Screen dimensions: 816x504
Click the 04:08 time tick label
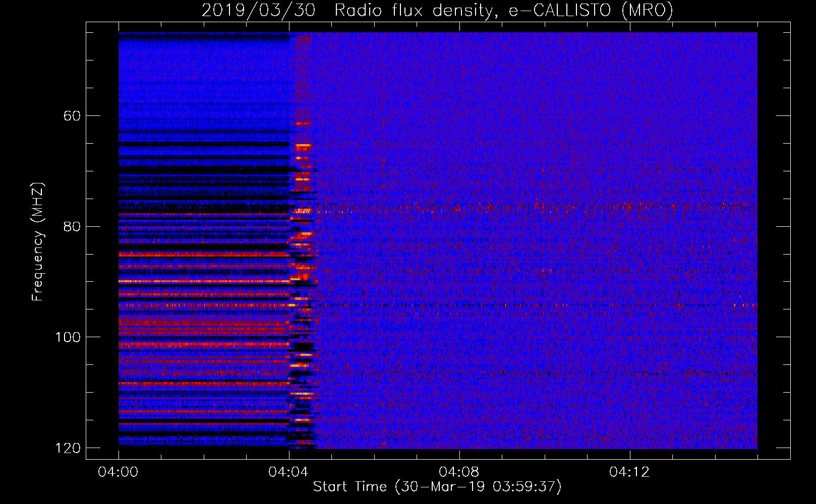(459, 472)
